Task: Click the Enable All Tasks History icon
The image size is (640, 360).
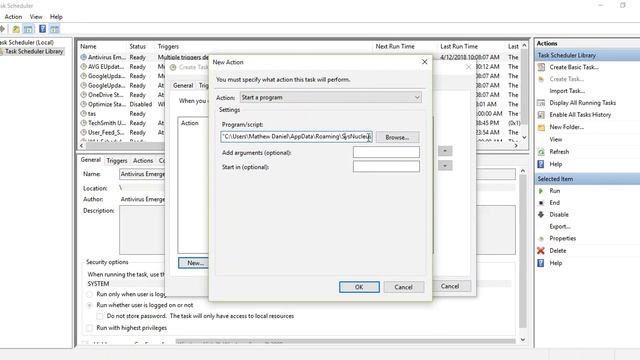Action: click(x=541, y=115)
